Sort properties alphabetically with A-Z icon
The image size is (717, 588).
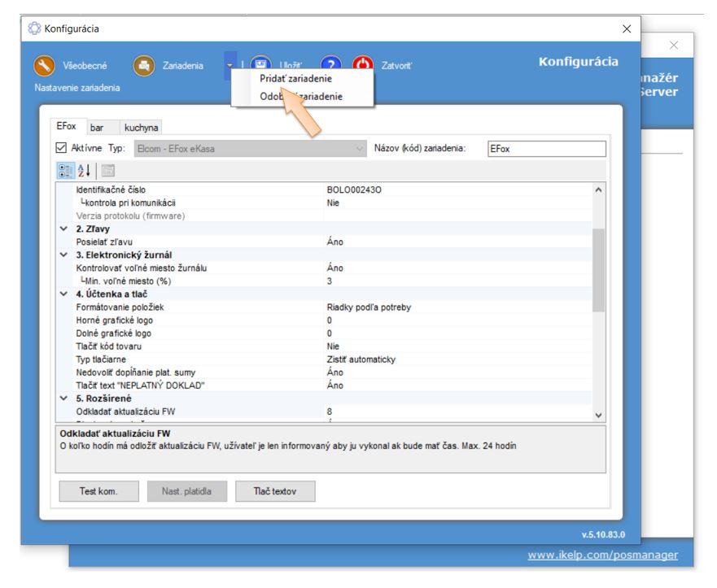point(82,169)
